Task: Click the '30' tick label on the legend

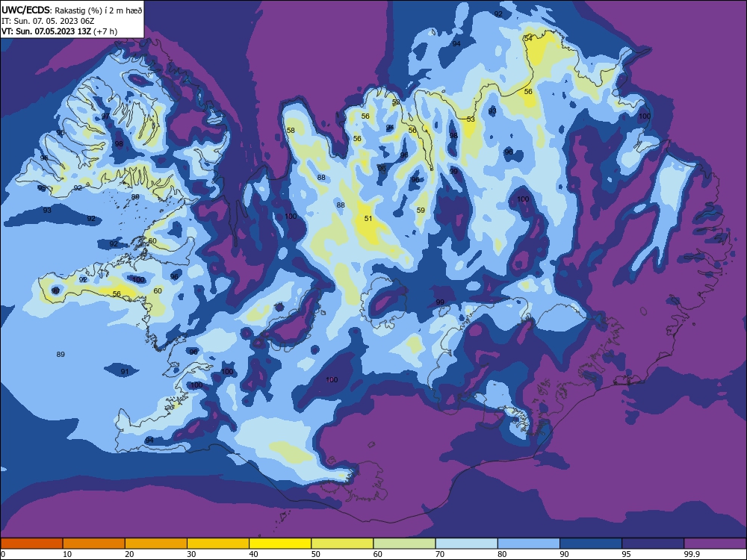Action: click(x=191, y=554)
